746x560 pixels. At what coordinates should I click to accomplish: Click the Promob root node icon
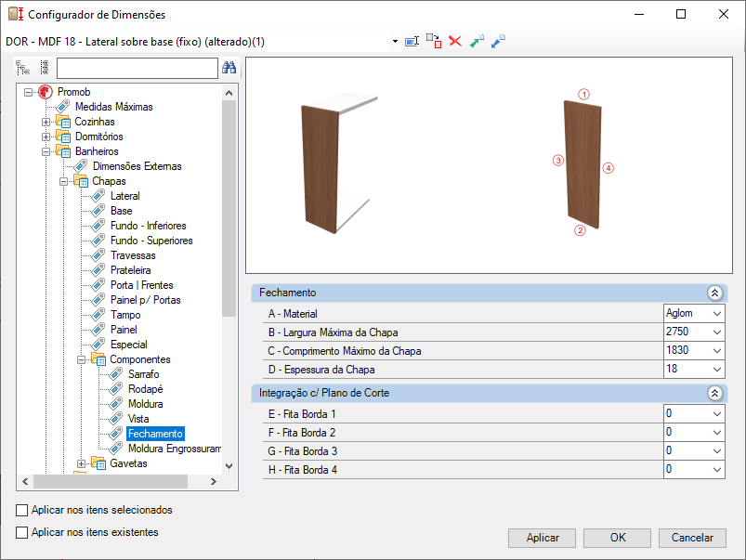click(x=46, y=92)
